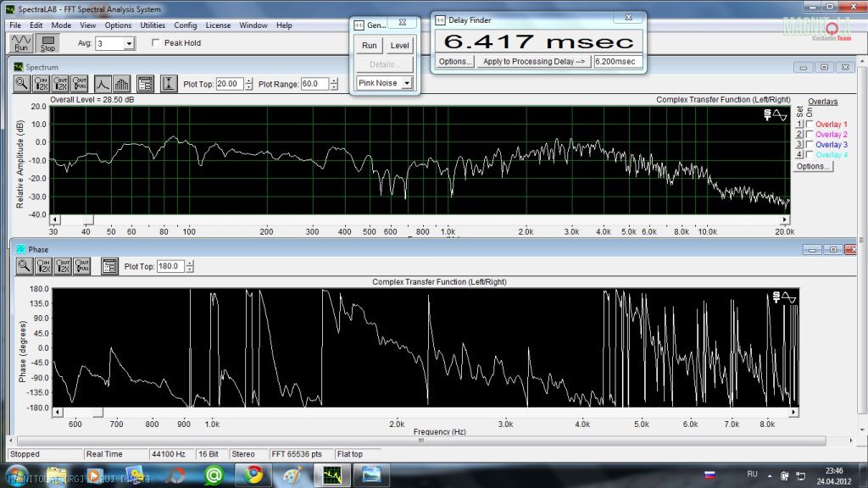Viewport: 868px width, 488px height.
Task: Open the Utilities menu
Action: pyautogui.click(x=153, y=25)
